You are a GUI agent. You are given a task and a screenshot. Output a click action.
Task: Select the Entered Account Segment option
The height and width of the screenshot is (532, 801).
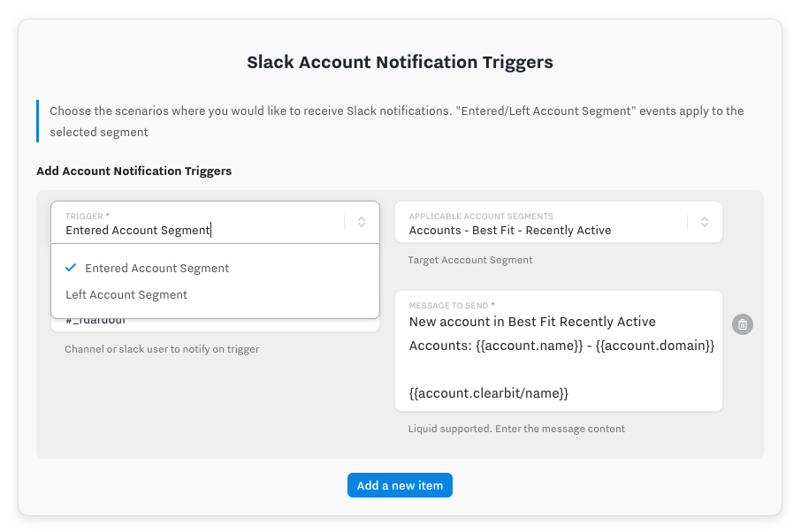[x=156, y=269]
